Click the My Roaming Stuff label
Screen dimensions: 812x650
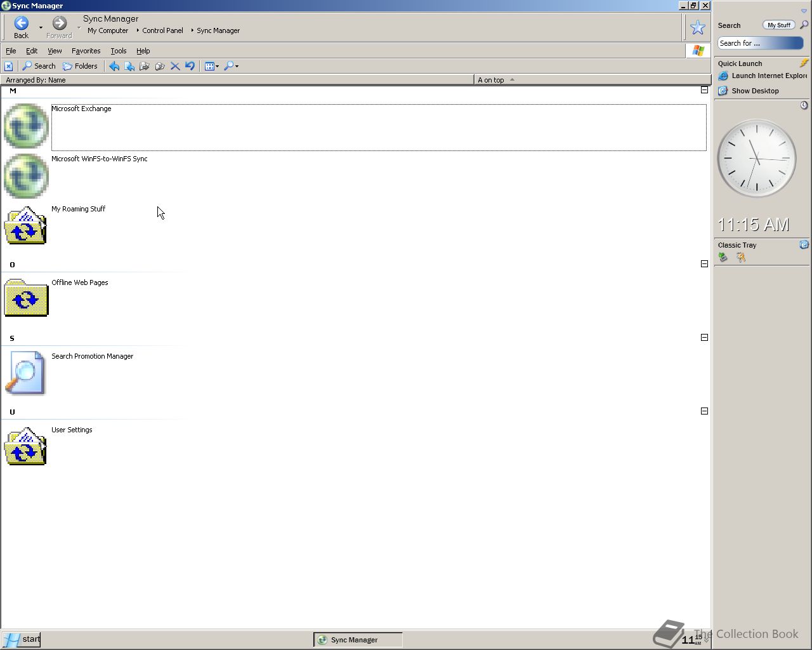pos(78,209)
